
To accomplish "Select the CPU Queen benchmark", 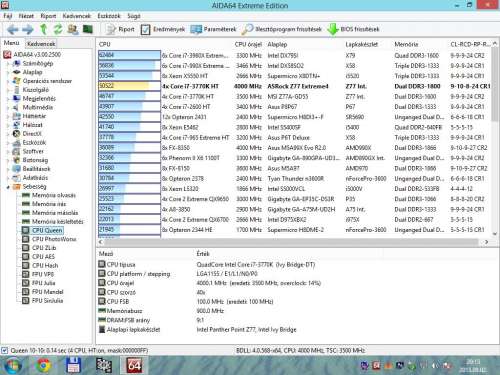I will click(x=47, y=230).
